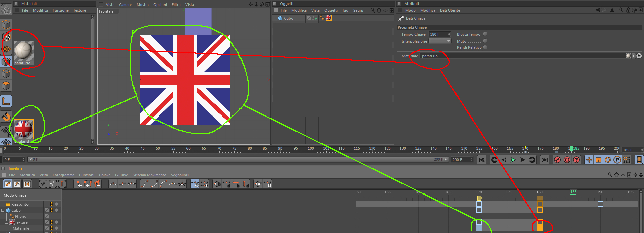
Task: Play the animation forwards
Action: [x=513, y=160]
